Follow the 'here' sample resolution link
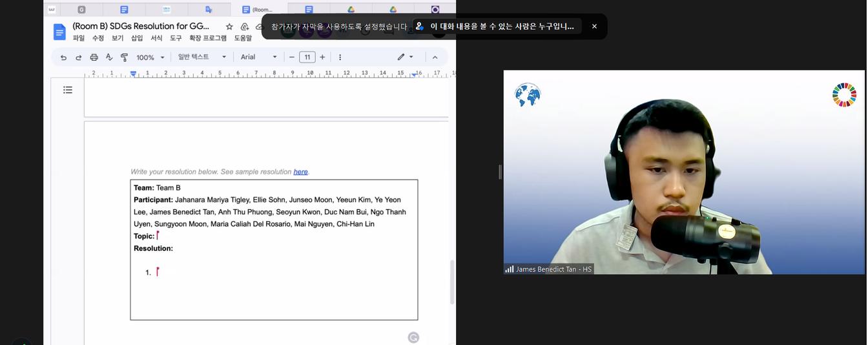Screen dimensions: 868x345 (x=300, y=172)
